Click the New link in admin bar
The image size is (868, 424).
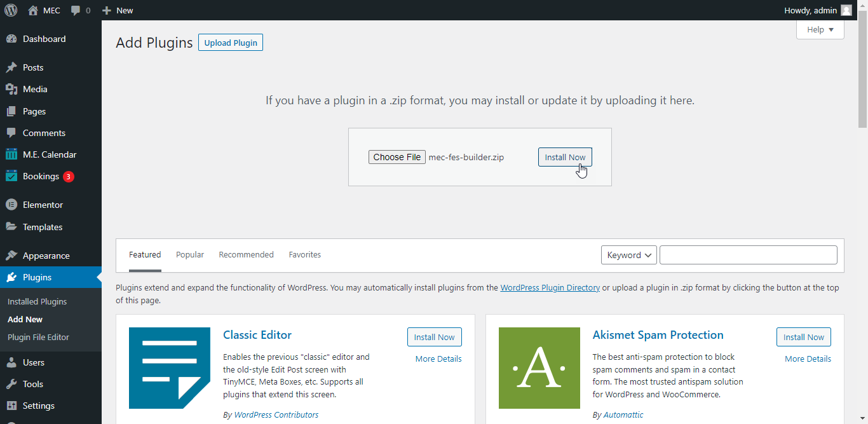click(x=118, y=10)
